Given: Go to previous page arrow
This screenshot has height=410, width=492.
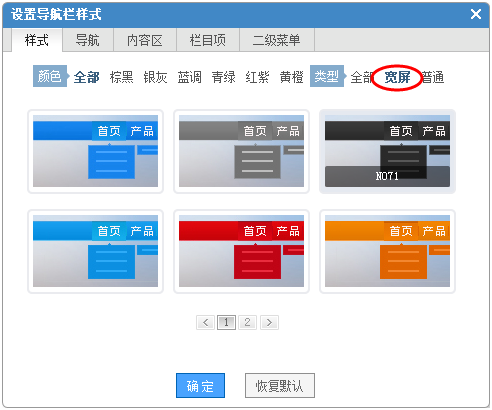Looking at the screenshot, I should tap(205, 322).
